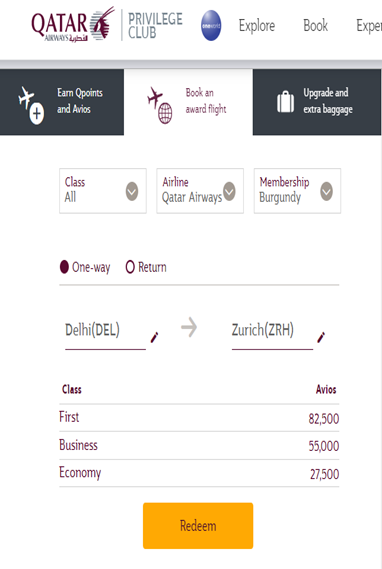This screenshot has width=382, height=569.
Task: Open the Explore menu
Action: pos(257,26)
